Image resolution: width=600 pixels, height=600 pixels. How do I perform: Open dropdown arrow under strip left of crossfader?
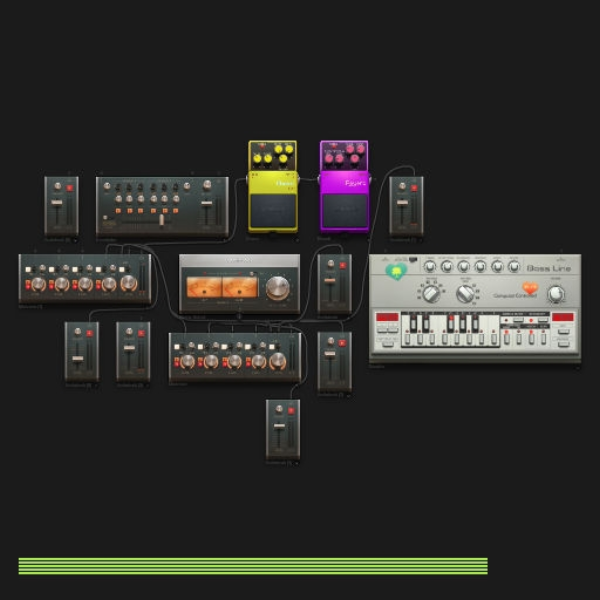[75, 240]
